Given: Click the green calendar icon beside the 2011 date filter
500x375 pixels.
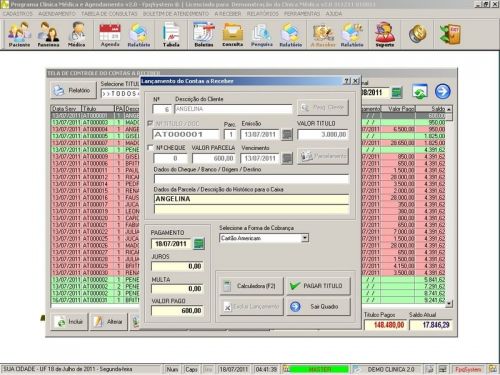Looking at the screenshot, I should click(x=397, y=92).
